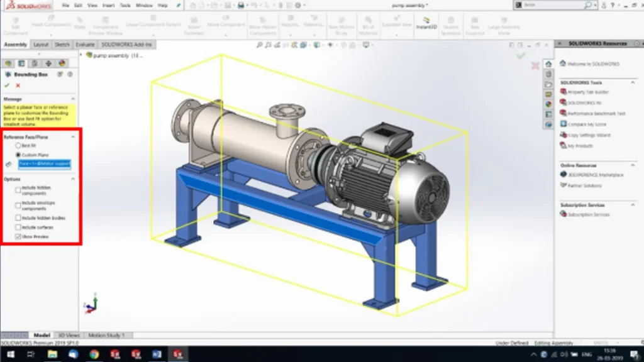Click the confirmation corner green checkmark
Viewport: 644px width, 362px height.
[x=521, y=55]
